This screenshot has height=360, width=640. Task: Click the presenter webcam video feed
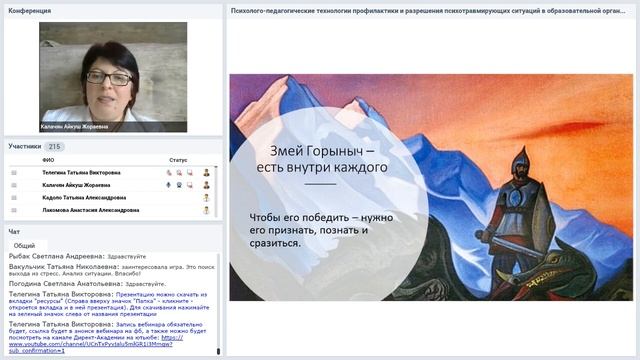(113, 77)
